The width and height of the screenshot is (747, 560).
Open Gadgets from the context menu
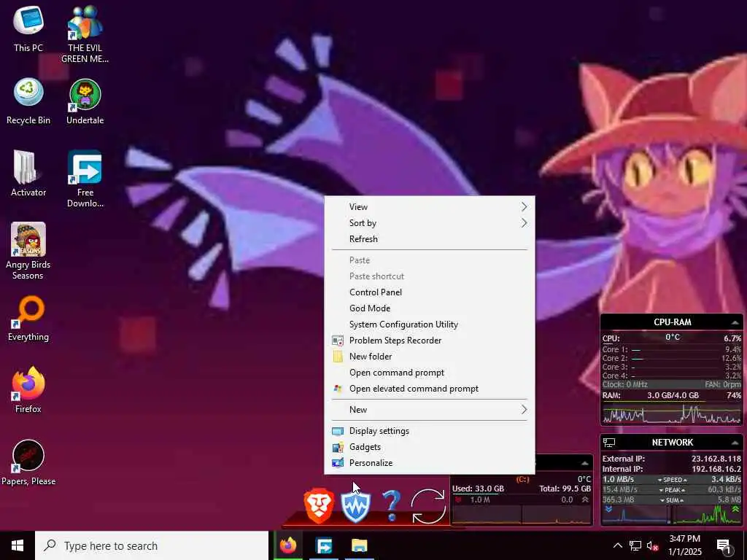pyautogui.click(x=429, y=447)
